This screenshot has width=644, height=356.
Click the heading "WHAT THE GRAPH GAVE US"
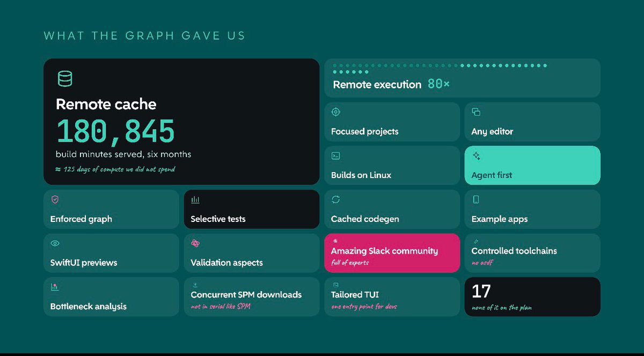point(145,36)
